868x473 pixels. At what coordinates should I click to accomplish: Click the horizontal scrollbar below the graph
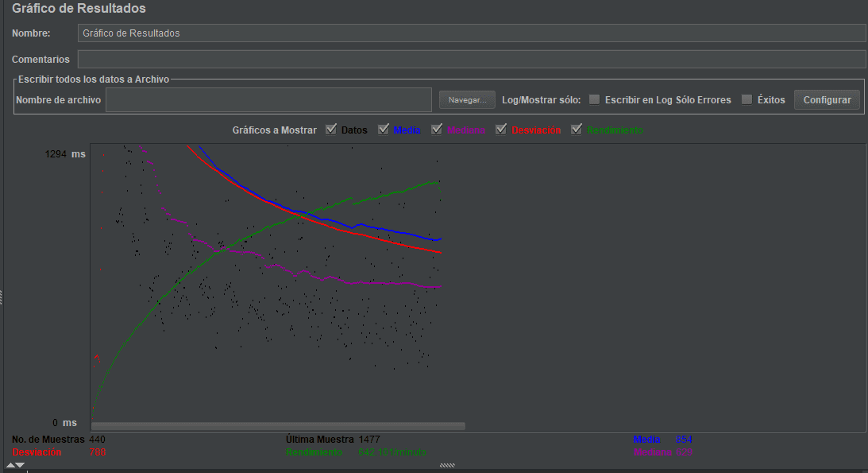tap(278, 424)
